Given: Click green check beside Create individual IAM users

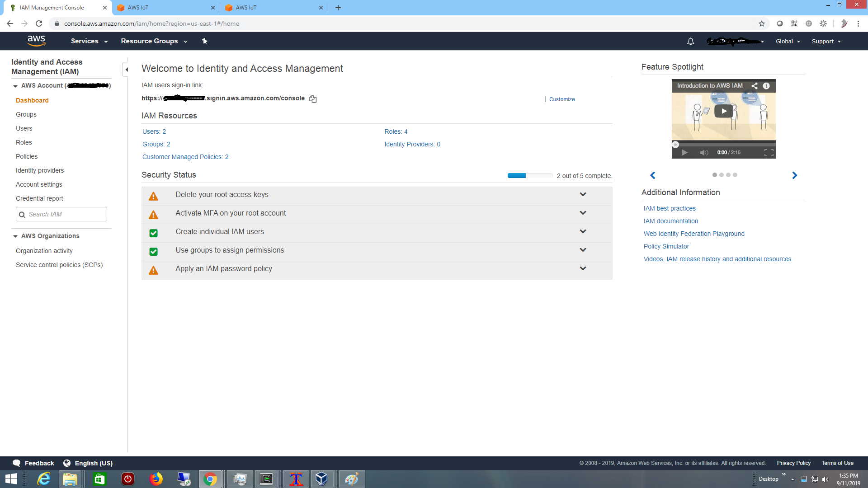Looking at the screenshot, I should [154, 233].
